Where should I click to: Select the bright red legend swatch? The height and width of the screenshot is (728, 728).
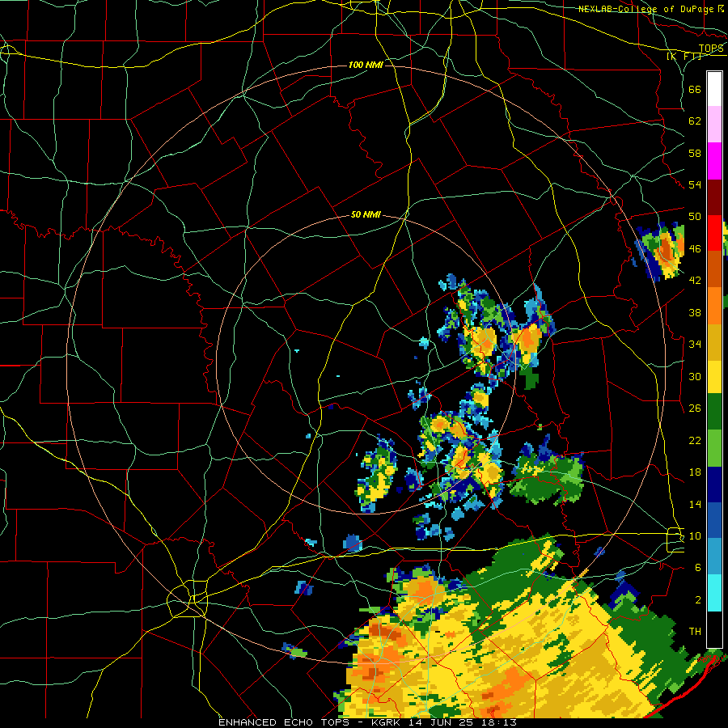pyautogui.click(x=714, y=233)
